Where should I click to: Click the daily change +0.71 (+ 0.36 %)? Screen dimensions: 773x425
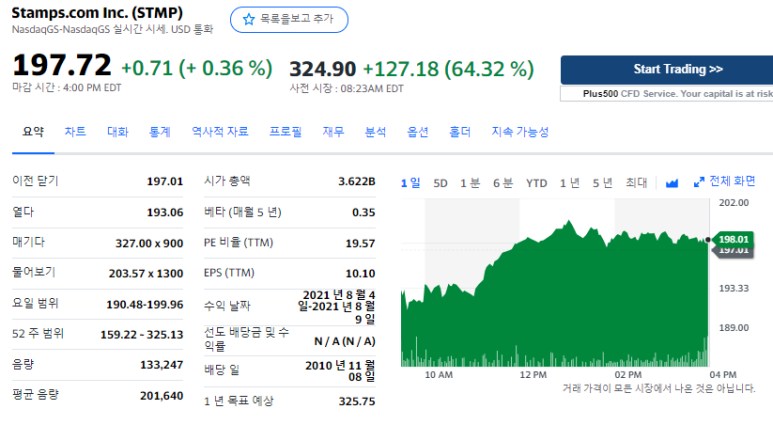click(x=197, y=68)
